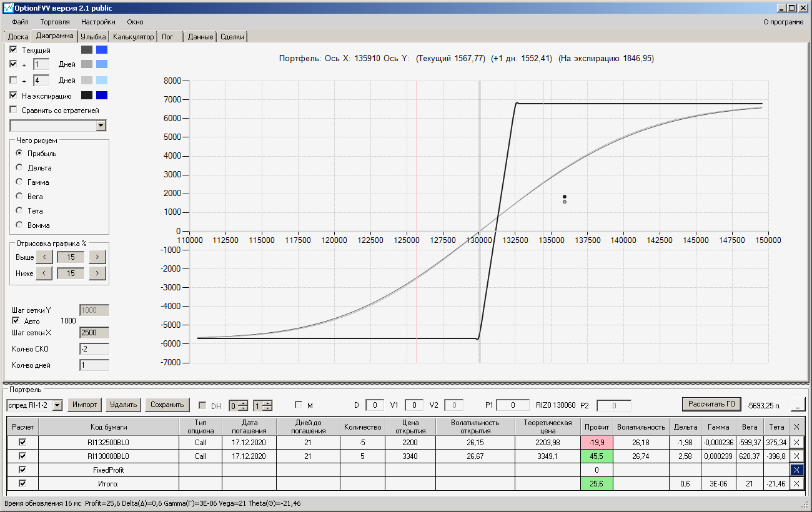
Task: Select the Гамма radio button
Action: pyautogui.click(x=19, y=182)
